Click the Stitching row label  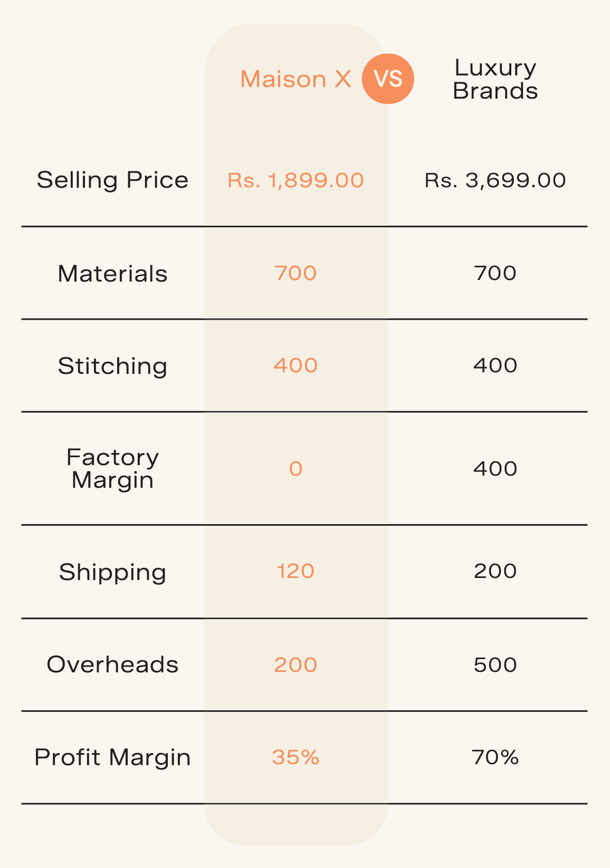[x=112, y=366]
